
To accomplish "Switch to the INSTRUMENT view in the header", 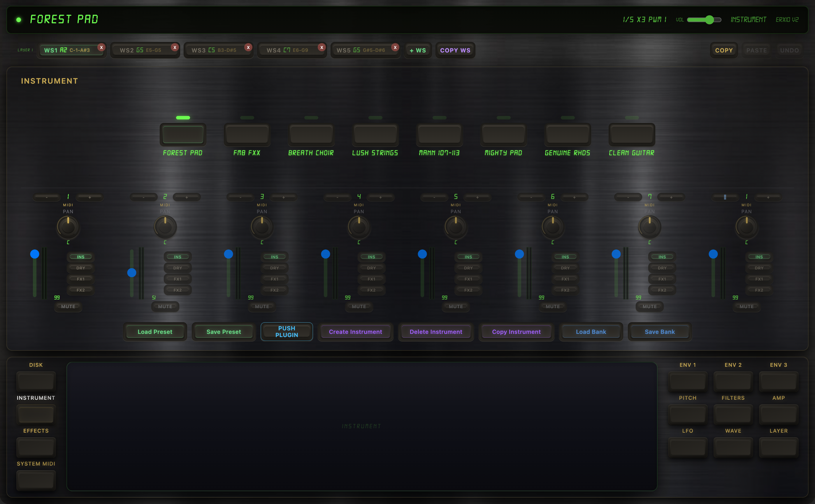I will click(748, 19).
